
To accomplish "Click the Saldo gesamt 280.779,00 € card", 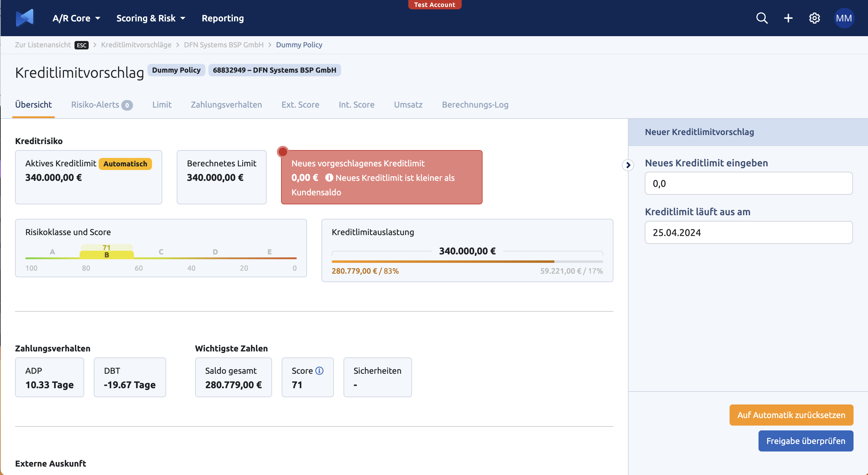I will (233, 377).
